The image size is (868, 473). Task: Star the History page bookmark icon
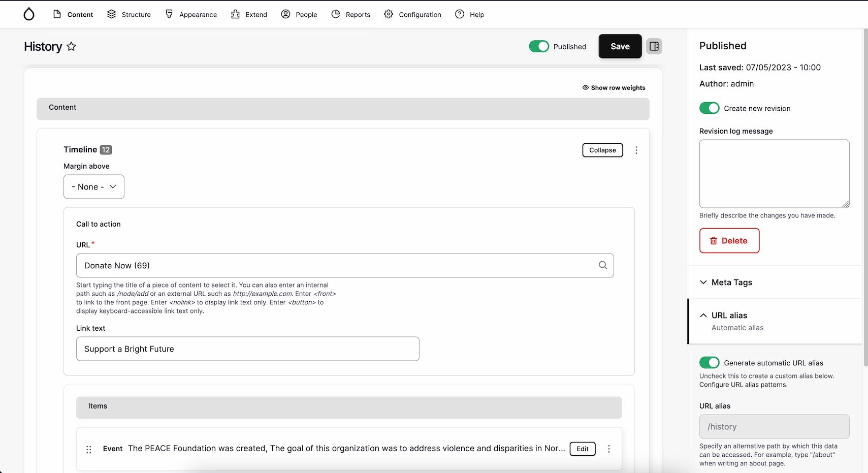tap(72, 46)
